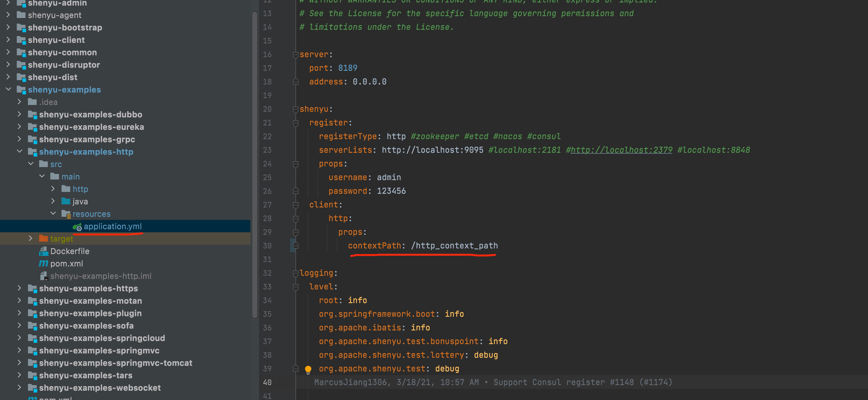Click the java source folder icon
Viewport: 868px width, 400px height.
pos(66,201)
